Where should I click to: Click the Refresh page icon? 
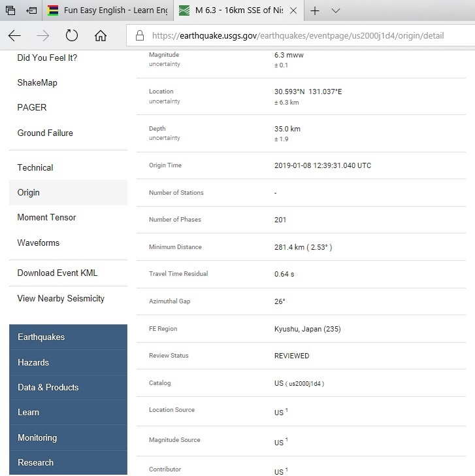[x=72, y=36]
